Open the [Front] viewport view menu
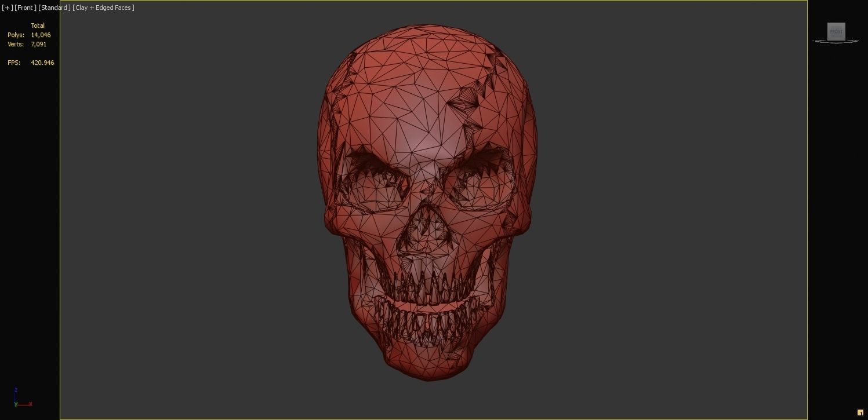This screenshot has height=420, width=868. (26, 8)
